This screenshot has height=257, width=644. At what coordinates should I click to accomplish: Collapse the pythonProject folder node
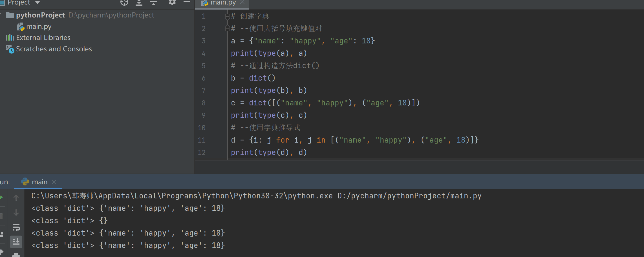pos(1,15)
